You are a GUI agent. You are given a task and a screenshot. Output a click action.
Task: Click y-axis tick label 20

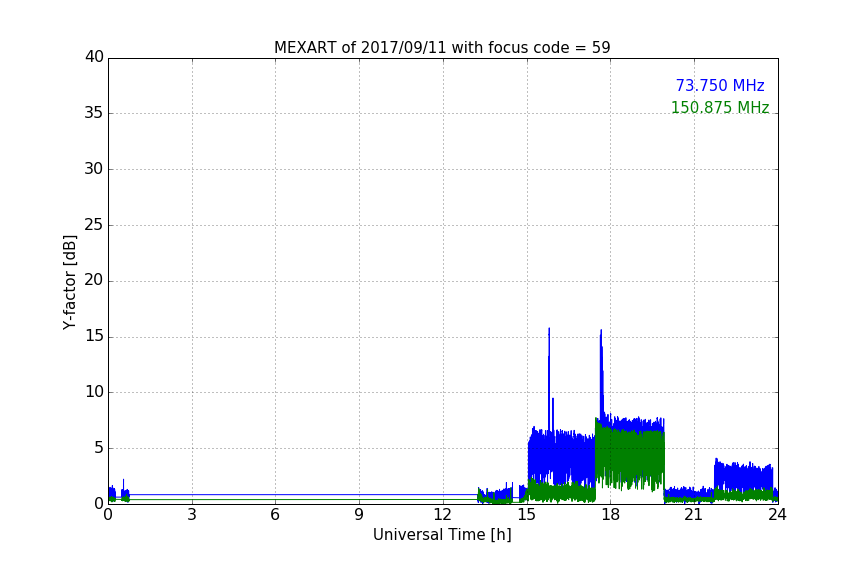click(x=94, y=281)
